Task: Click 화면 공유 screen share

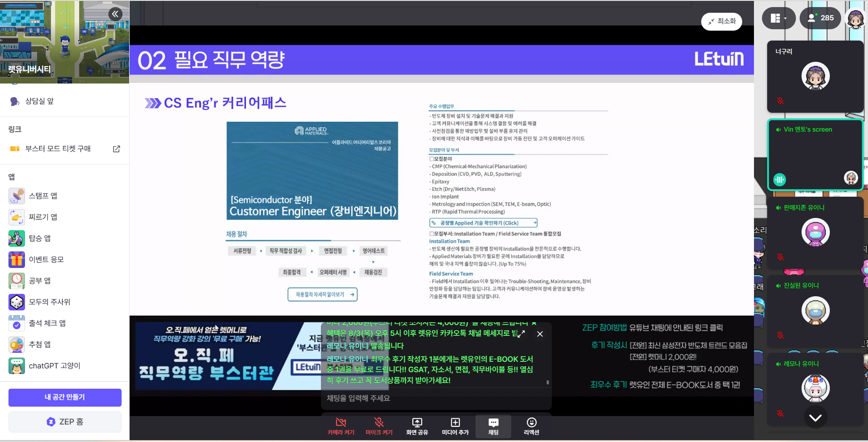Action: [x=417, y=426]
